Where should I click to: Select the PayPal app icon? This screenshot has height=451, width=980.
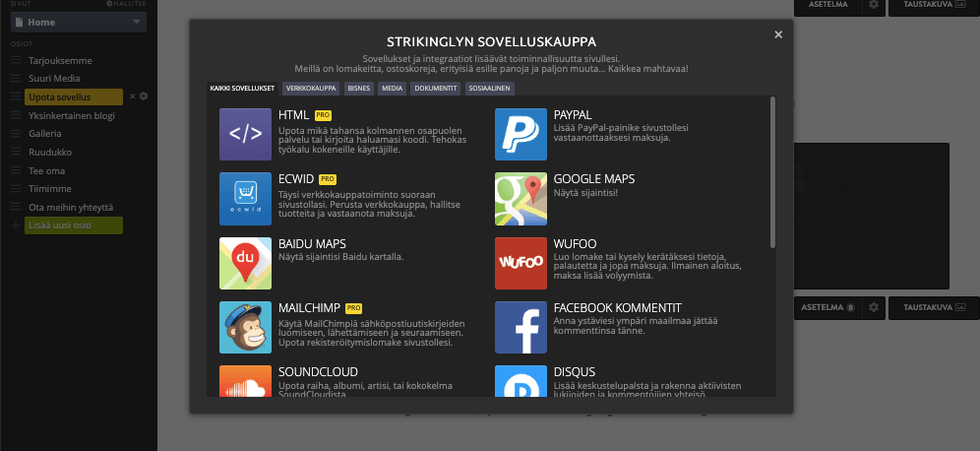[521, 135]
